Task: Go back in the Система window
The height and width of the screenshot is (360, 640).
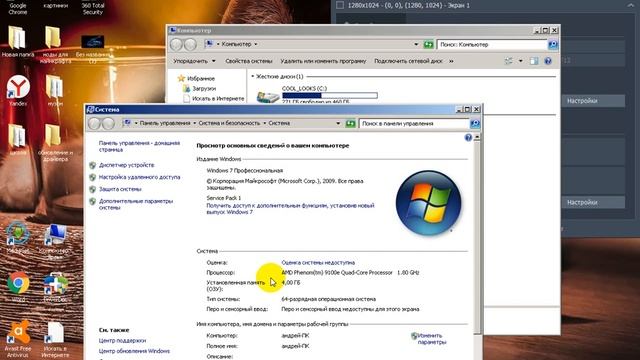Action: [95, 123]
